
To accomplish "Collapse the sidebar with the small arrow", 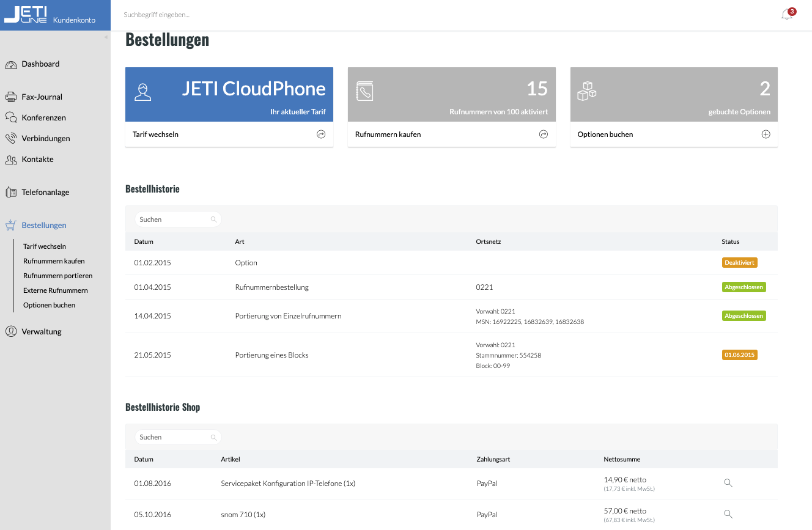I will (x=106, y=37).
